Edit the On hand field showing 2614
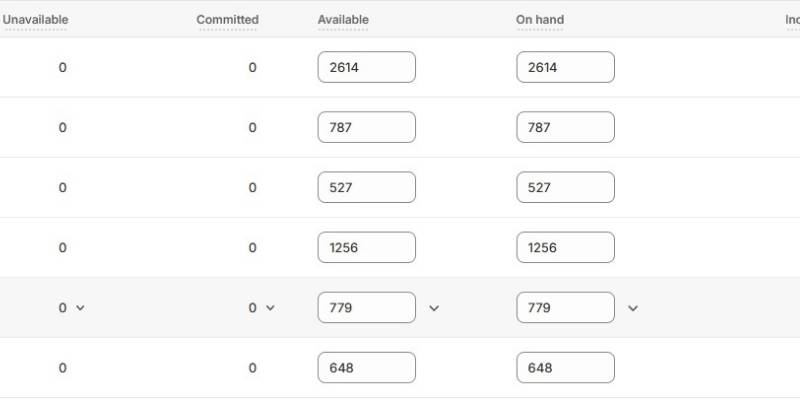This screenshot has height=400, width=800. pyautogui.click(x=565, y=67)
